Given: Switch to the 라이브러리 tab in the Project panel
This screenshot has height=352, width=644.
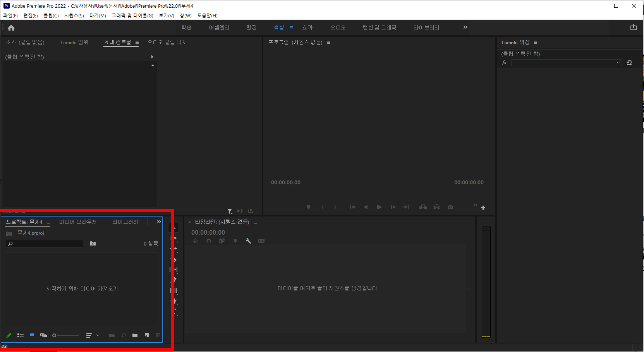Looking at the screenshot, I should (125, 222).
